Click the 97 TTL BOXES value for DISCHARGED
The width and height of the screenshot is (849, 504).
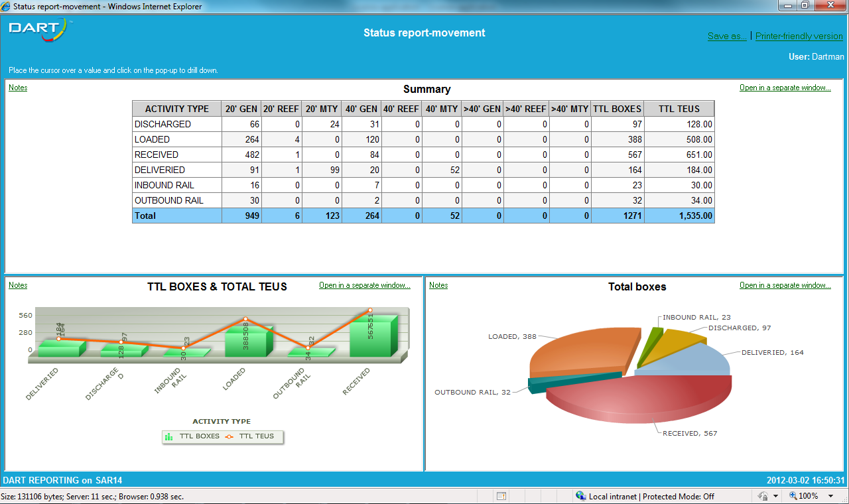click(637, 124)
